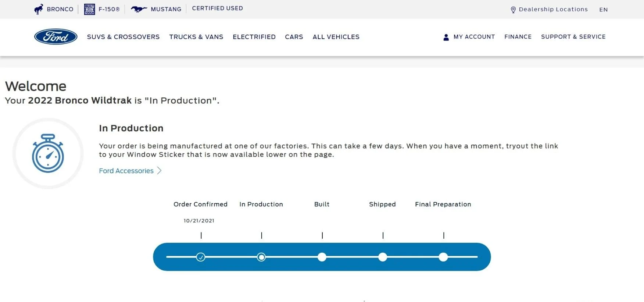Change language via EN selector
644x302 pixels.
[x=603, y=10]
